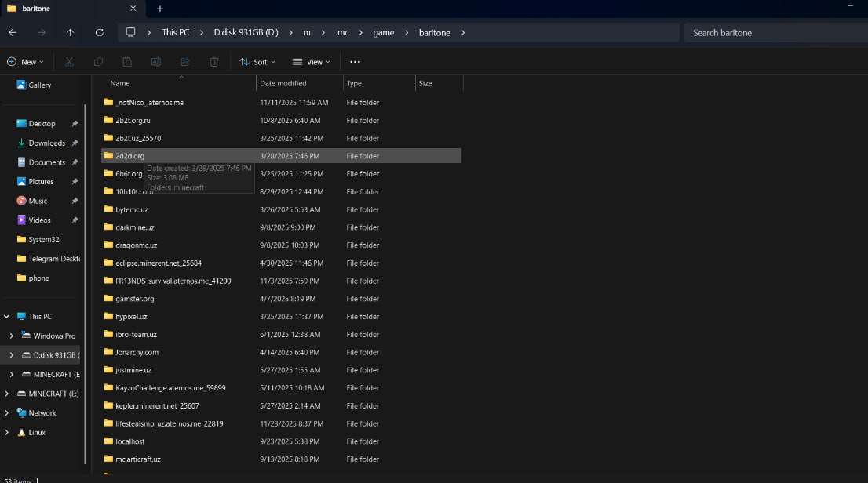Screen dimensions: 868x483
Task: Click the Delete trash icon
Action: pyautogui.click(x=214, y=62)
